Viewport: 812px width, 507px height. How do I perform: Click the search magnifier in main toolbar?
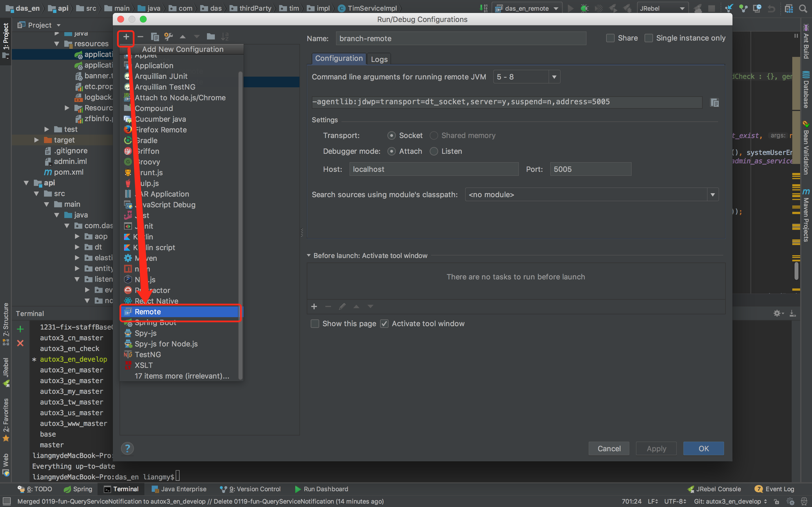click(803, 8)
